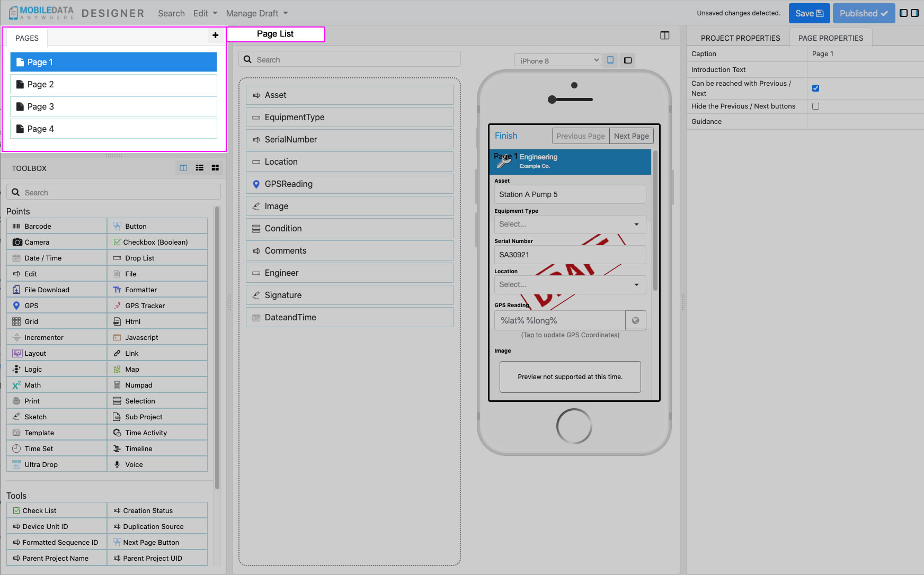Image resolution: width=924 pixels, height=575 pixels.
Task: Tap Next Page in phone preview
Action: [x=631, y=136]
